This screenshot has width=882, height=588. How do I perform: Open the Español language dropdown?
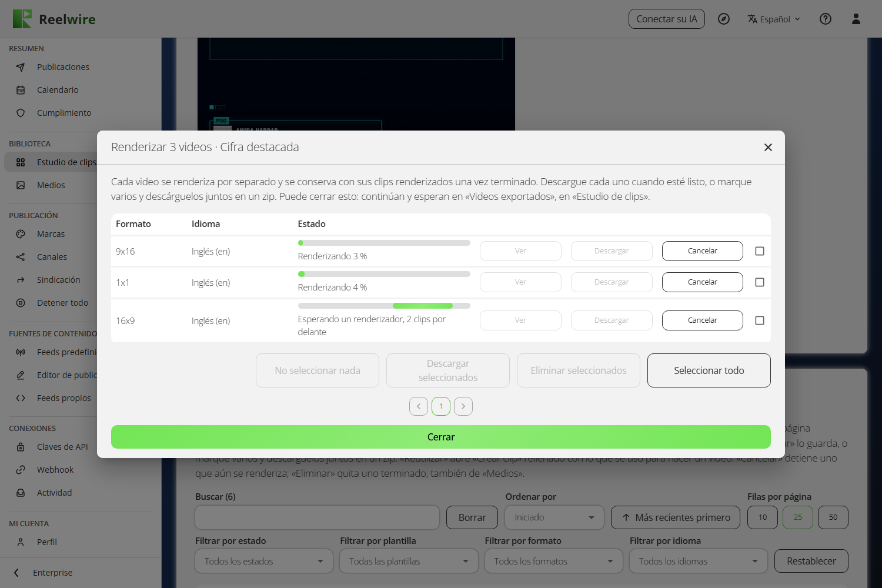[774, 19]
